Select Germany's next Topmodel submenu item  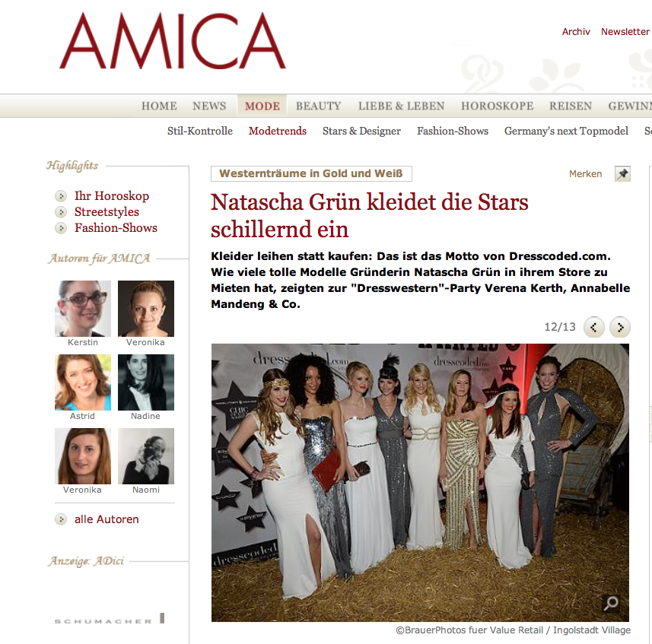tap(566, 132)
